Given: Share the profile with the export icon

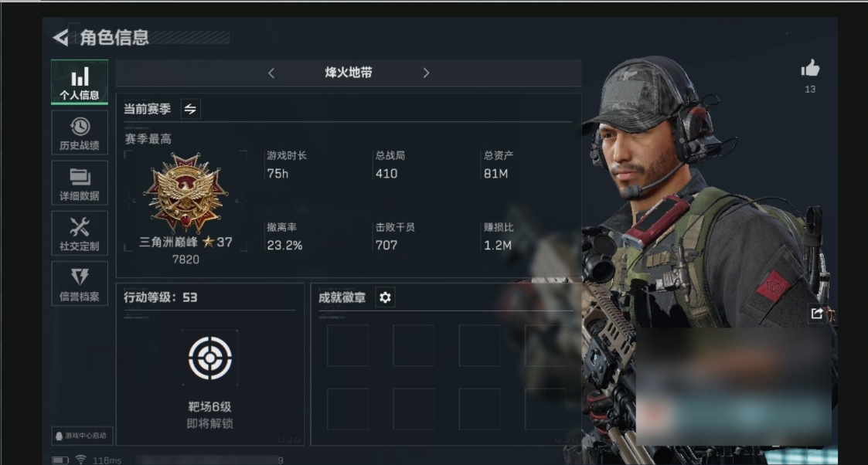Looking at the screenshot, I should [x=817, y=314].
